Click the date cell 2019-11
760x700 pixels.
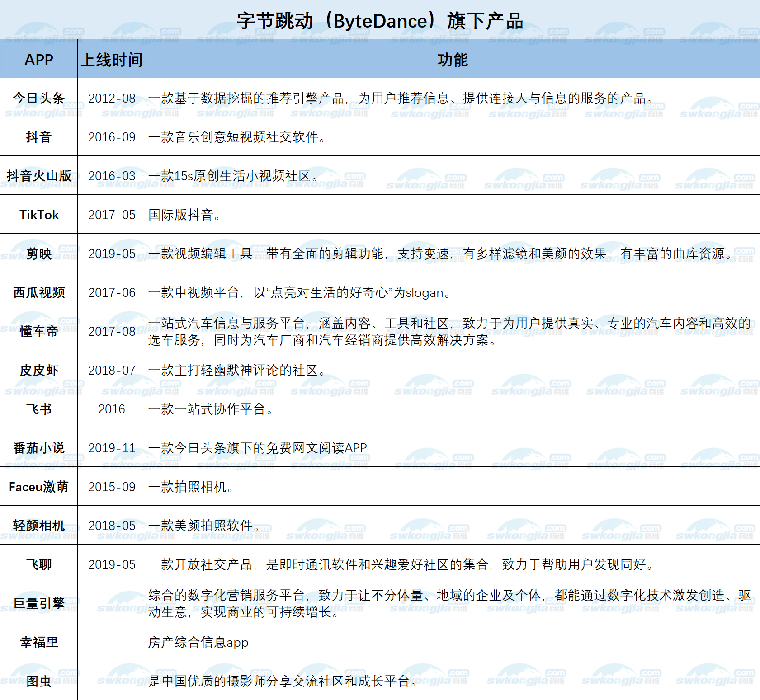tap(112, 448)
